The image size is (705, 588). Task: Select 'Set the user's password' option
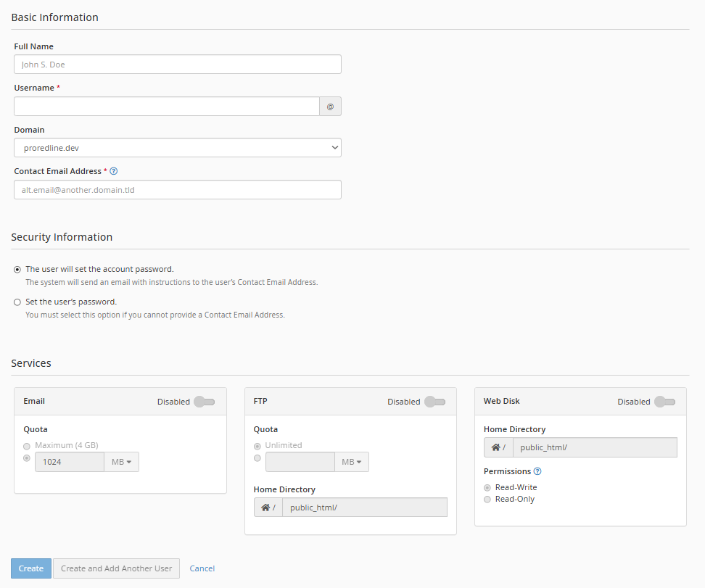click(x=17, y=302)
